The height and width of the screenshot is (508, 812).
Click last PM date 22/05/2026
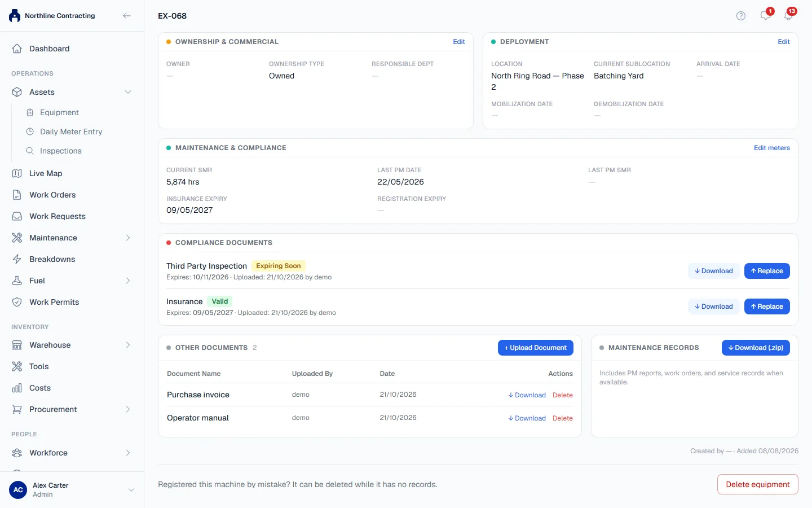400,182
